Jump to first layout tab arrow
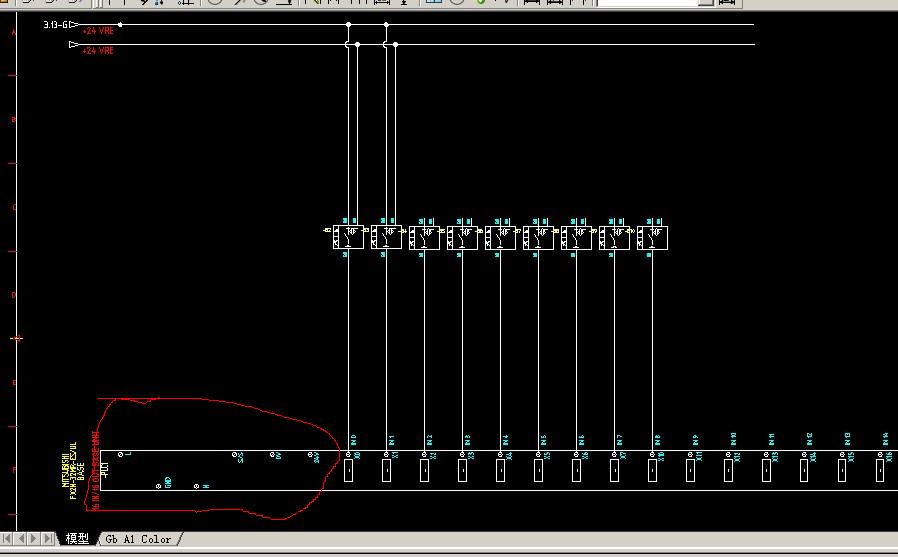898x557 pixels. (x=9, y=539)
